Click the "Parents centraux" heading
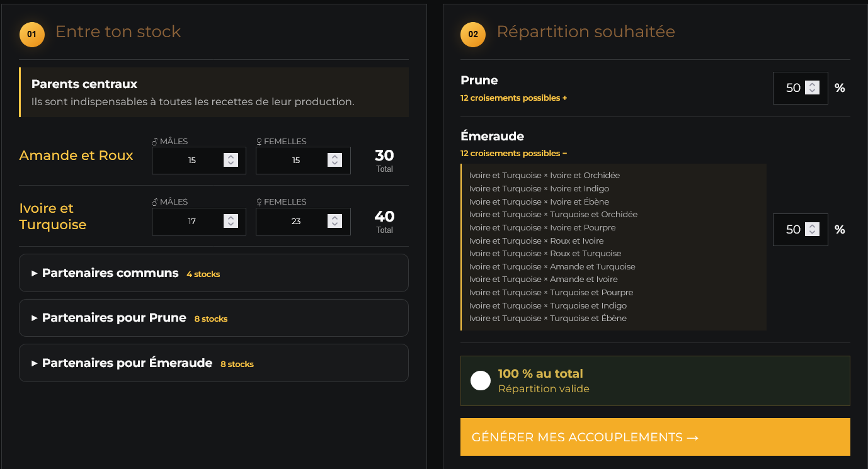868x469 pixels. 84,84
